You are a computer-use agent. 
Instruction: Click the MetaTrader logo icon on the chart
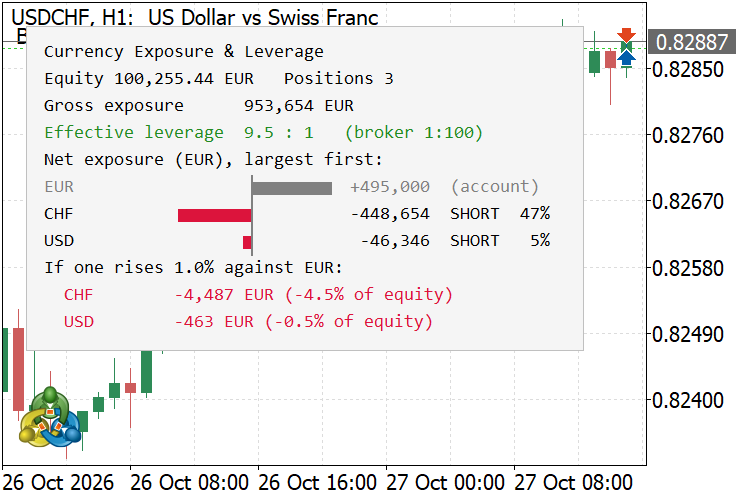click(50, 417)
